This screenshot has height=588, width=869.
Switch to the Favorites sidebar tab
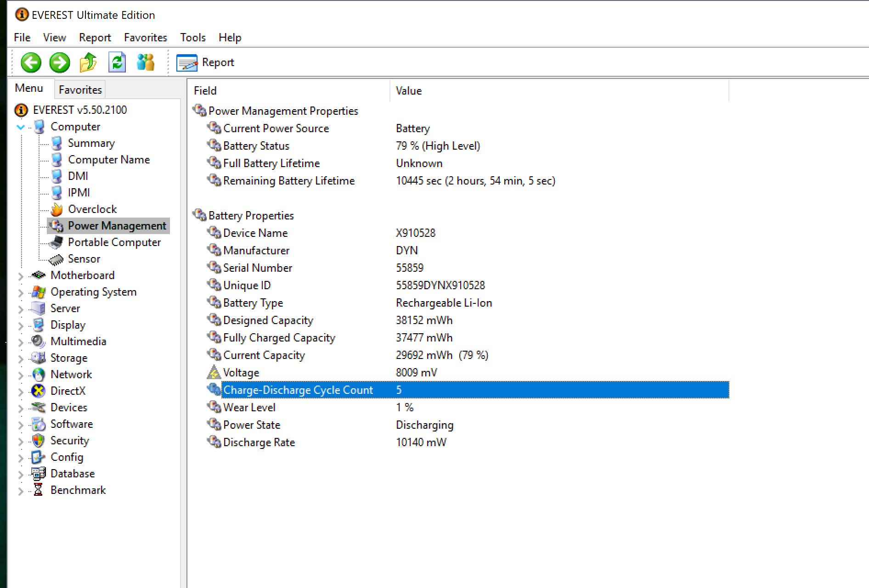pyautogui.click(x=80, y=90)
